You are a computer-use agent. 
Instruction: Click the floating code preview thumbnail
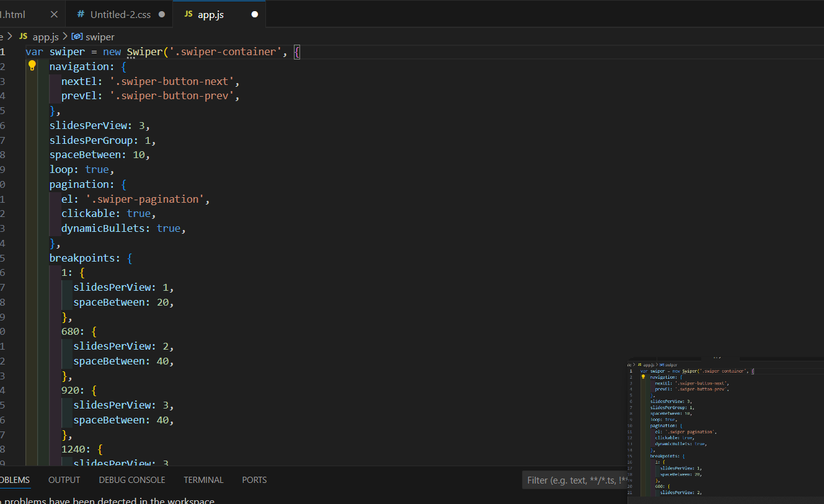pyautogui.click(x=725, y=428)
